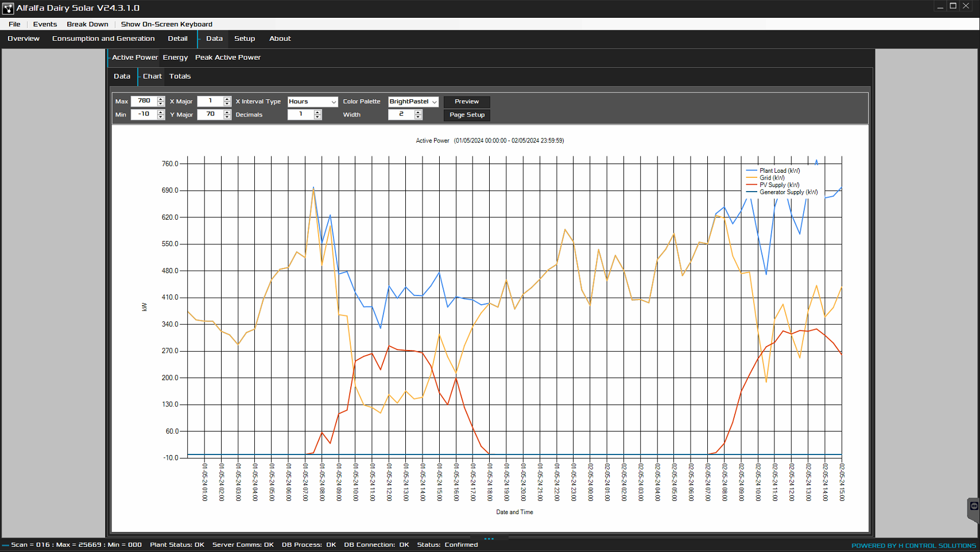Expand the X Interval Type dropdown
This screenshot has height=552, width=980.
pos(334,102)
